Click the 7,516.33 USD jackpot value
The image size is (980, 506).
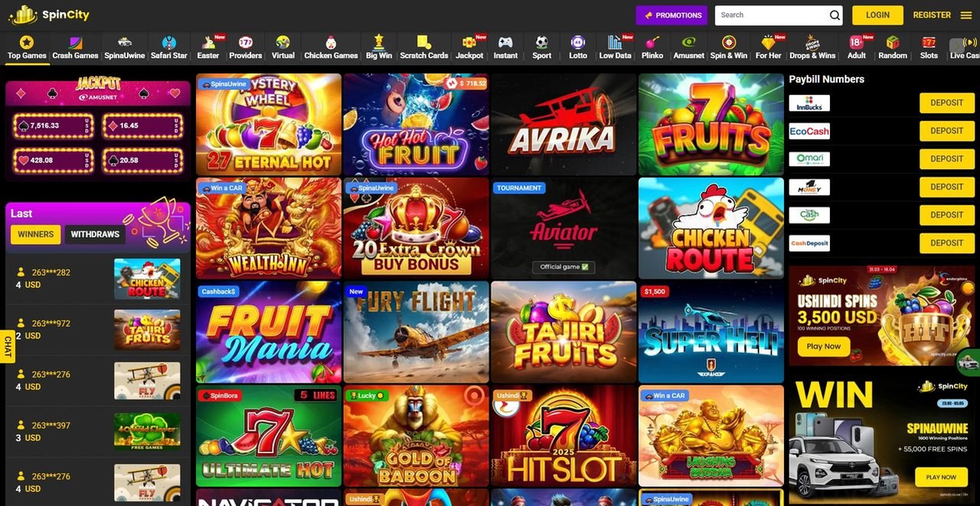tap(52, 126)
